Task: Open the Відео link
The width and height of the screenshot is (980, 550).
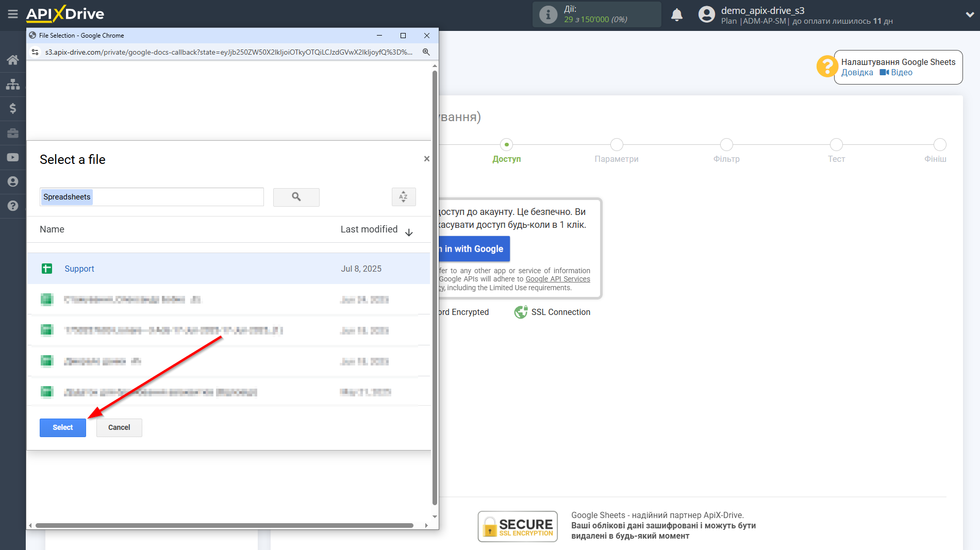Action: (x=896, y=73)
